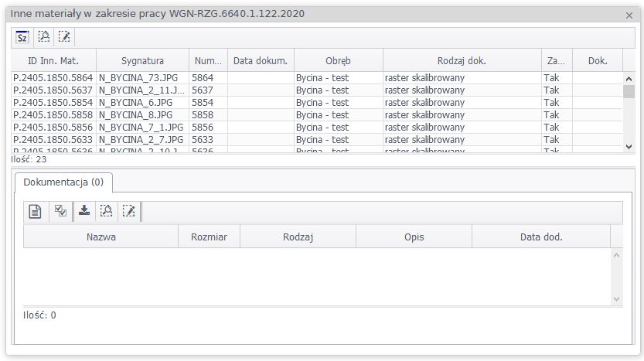Click the search icon in Dokumentacja toolbar
This screenshot has width=644, height=361.
(x=107, y=212)
